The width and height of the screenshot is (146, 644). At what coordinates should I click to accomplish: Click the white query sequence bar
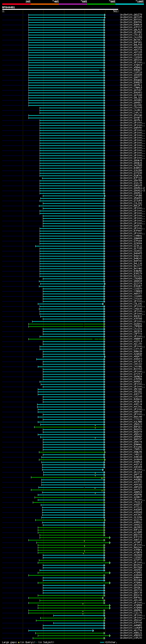point(60,9)
